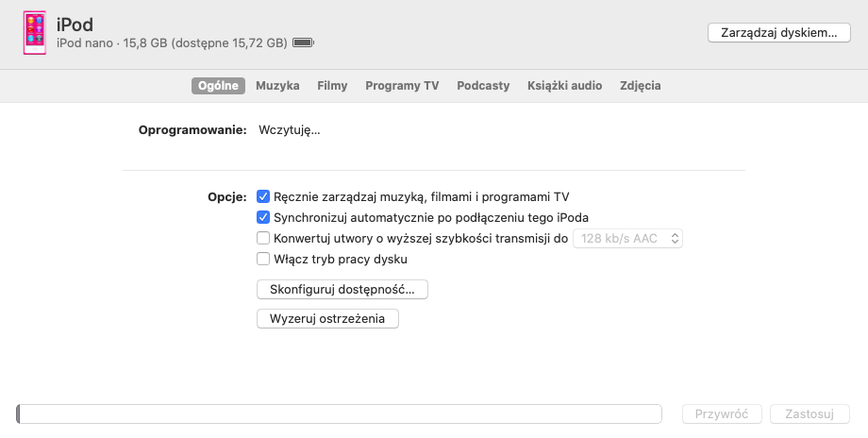Click the Wyzeruj ostrzeżenia button
Viewport: 868px width, 438px height.
point(327,319)
